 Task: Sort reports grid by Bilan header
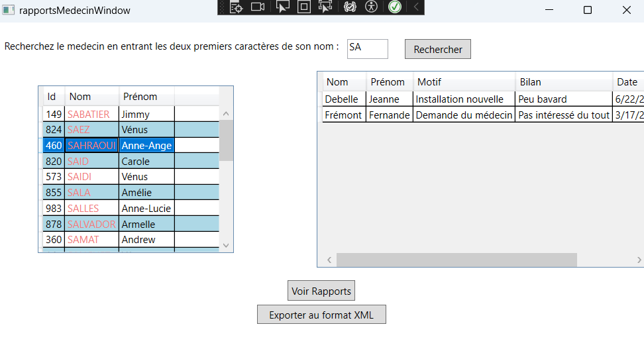coord(564,82)
